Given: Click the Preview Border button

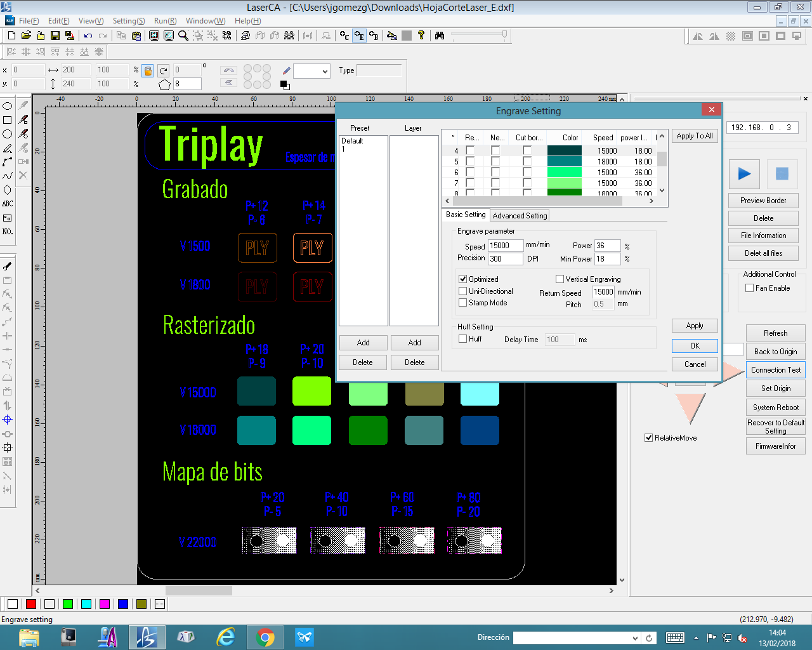Looking at the screenshot, I should (763, 201).
